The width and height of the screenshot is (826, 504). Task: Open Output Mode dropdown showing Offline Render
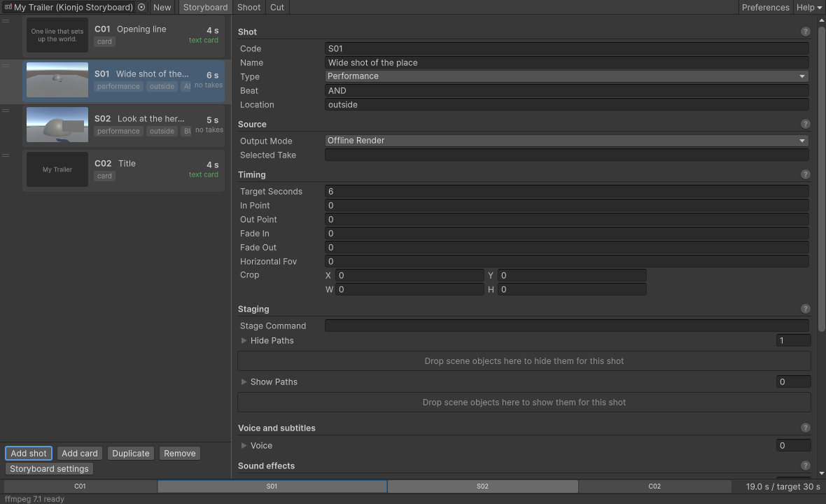[x=566, y=141]
